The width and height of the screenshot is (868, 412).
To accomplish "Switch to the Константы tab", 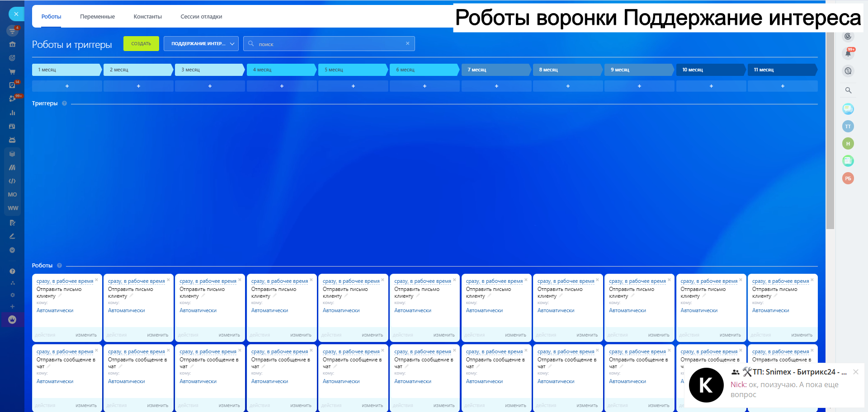I will 147,17.
